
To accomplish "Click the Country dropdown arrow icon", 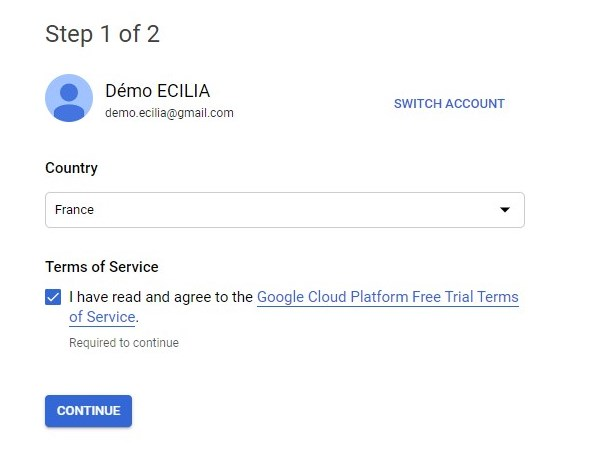I will 505,210.
